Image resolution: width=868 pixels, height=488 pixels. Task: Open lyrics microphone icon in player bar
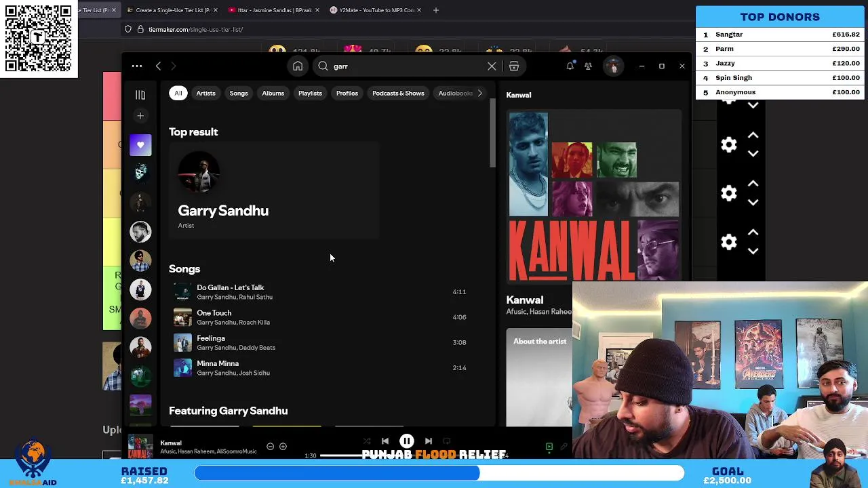coord(564,447)
